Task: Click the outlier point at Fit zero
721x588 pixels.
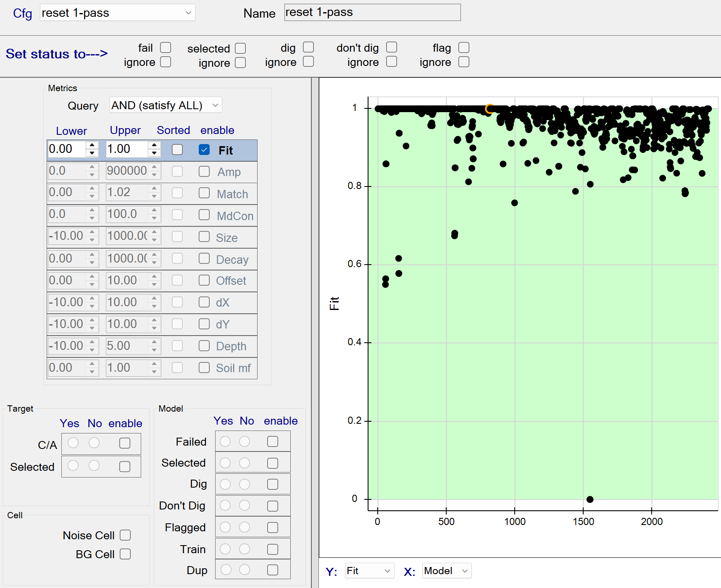Action: (590, 499)
